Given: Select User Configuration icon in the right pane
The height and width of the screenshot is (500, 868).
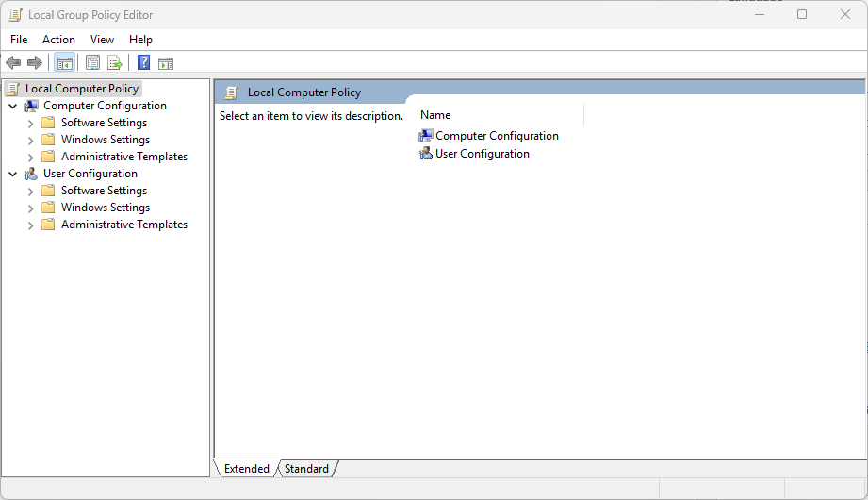Looking at the screenshot, I should pos(426,154).
